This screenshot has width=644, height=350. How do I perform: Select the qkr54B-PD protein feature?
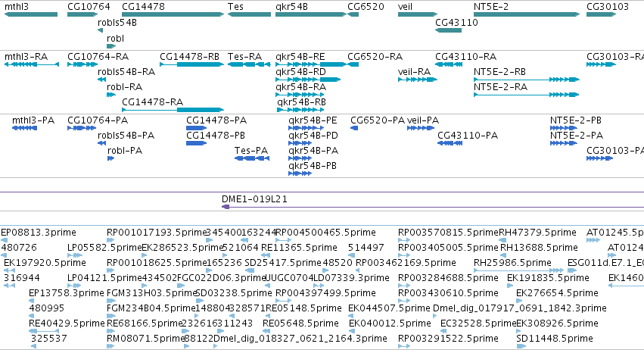click(300, 143)
